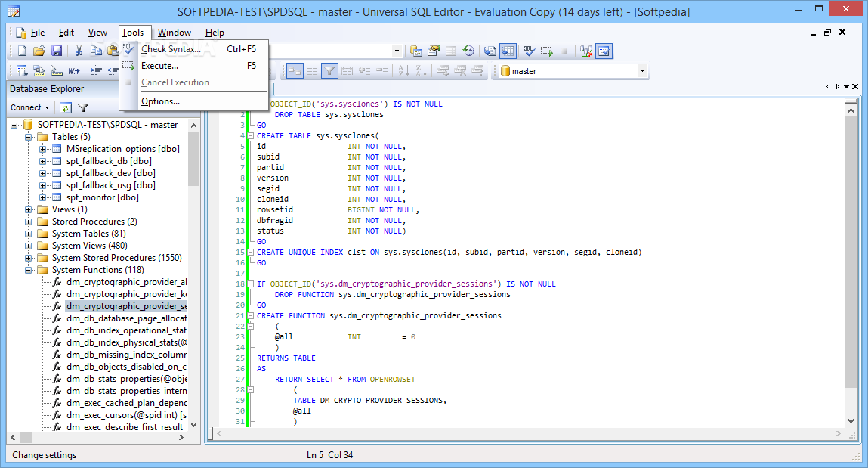
Task: Open the File menu
Action: coord(38,33)
